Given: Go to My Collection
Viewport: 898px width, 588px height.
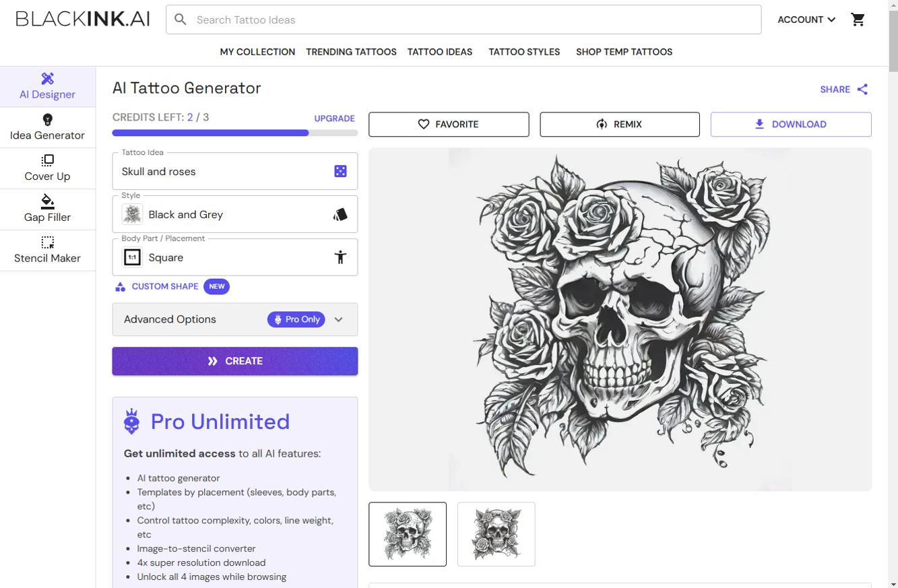Looking at the screenshot, I should tap(257, 52).
